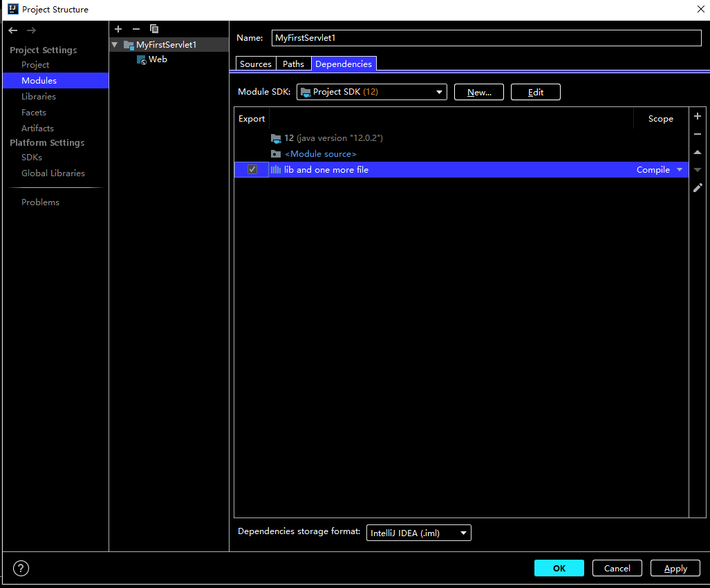This screenshot has height=588, width=710.
Task: Open help with the question mark icon
Action: click(x=21, y=568)
